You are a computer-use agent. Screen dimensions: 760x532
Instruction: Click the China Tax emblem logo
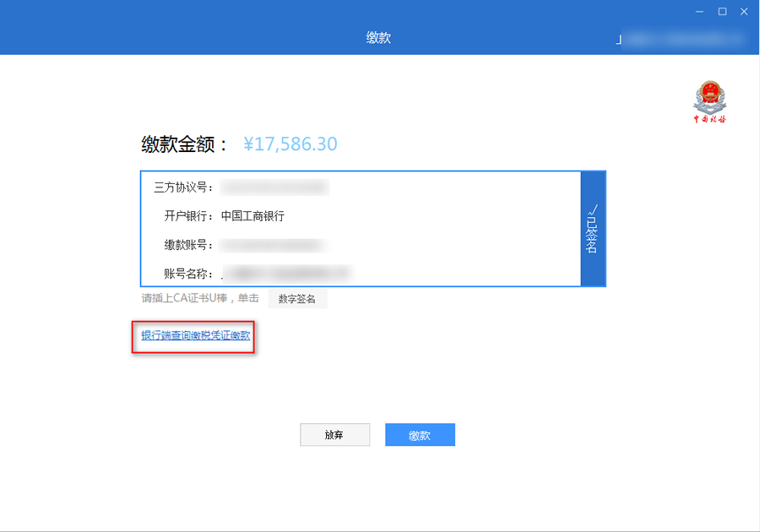709,101
